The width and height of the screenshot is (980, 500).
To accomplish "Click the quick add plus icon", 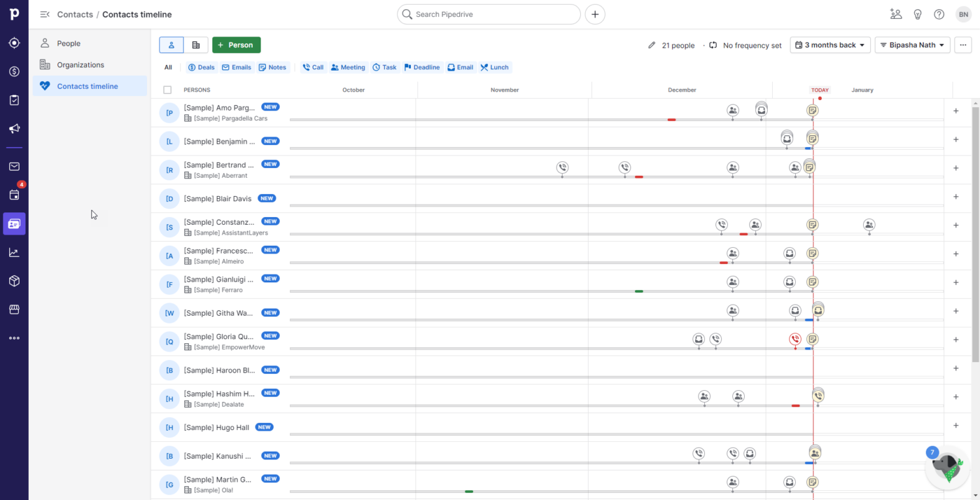I will pos(595,14).
